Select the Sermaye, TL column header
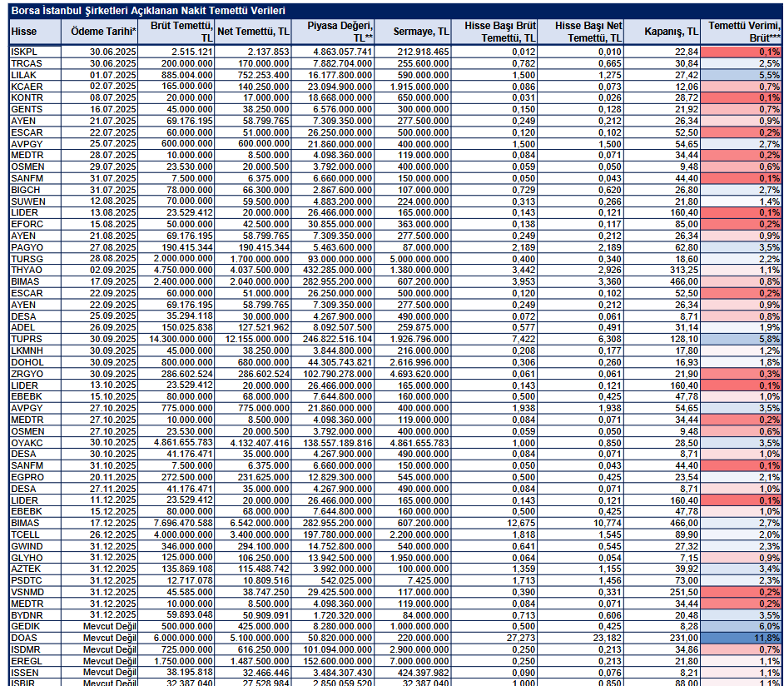The width and height of the screenshot is (784, 686). click(x=413, y=32)
